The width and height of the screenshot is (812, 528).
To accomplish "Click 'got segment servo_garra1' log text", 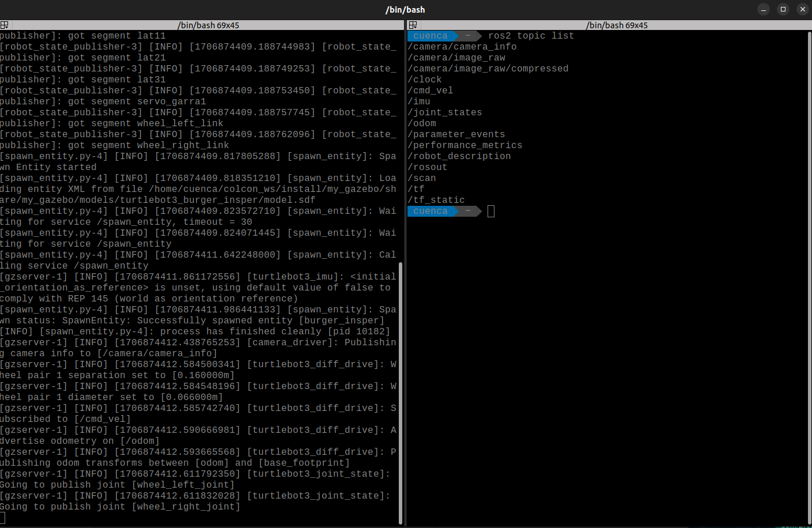I will pos(137,101).
